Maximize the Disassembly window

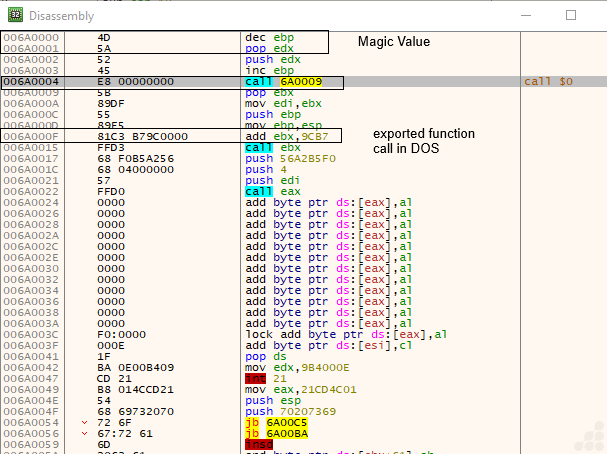571,15
